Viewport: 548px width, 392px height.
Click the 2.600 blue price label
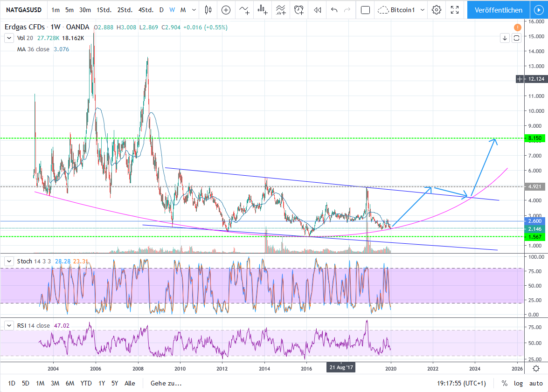coord(535,221)
